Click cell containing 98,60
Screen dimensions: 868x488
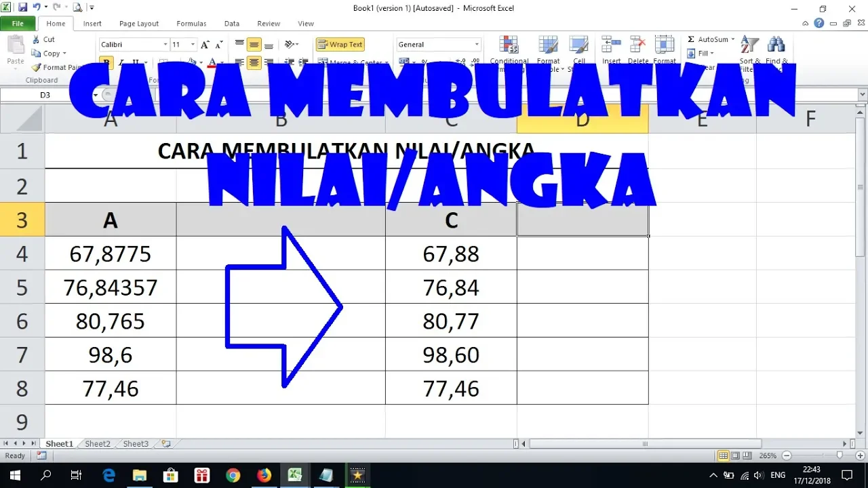(451, 354)
